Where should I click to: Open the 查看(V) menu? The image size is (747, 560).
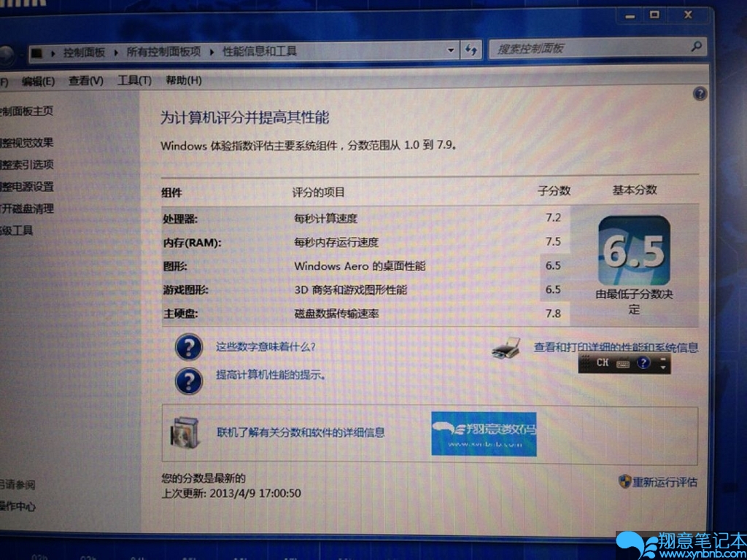[86, 81]
